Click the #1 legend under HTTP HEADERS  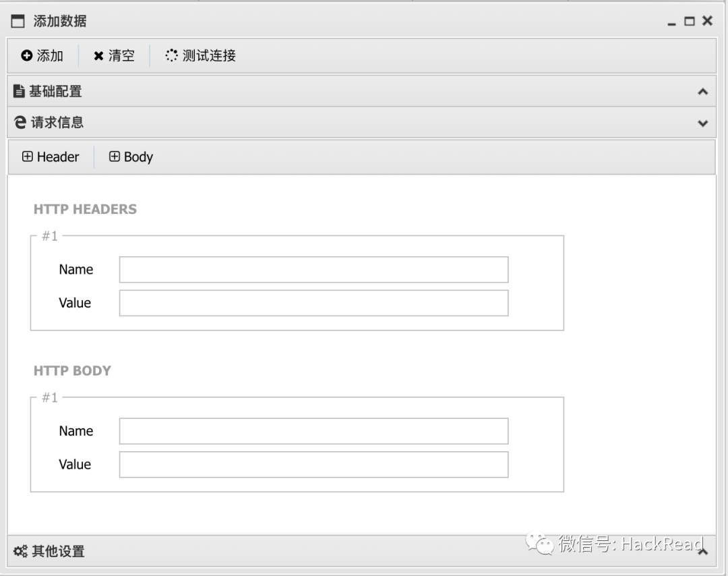(x=50, y=236)
